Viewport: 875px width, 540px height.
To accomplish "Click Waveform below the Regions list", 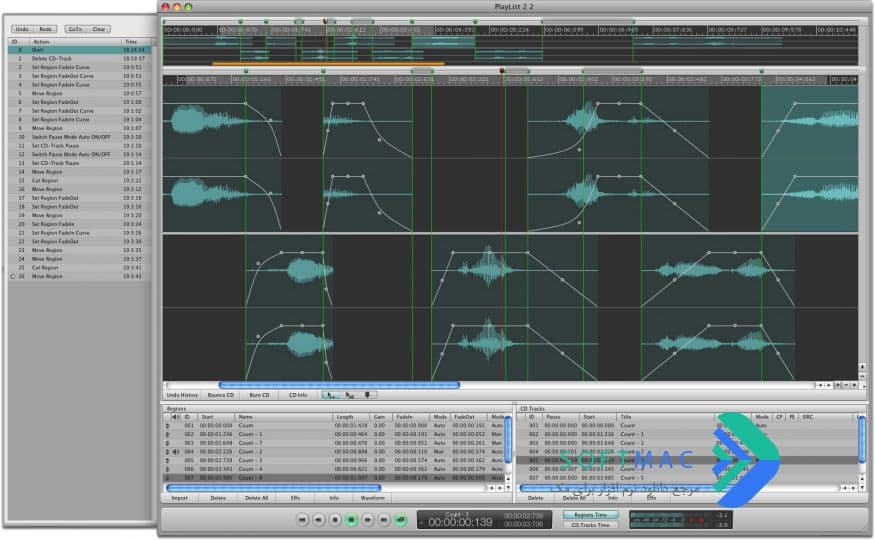I will click(x=372, y=498).
